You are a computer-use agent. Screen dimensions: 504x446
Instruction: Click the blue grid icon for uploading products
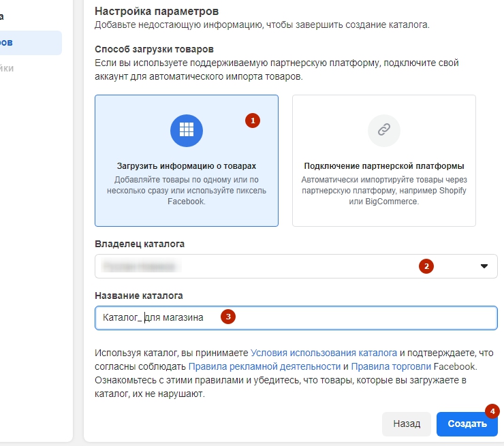coord(187,129)
